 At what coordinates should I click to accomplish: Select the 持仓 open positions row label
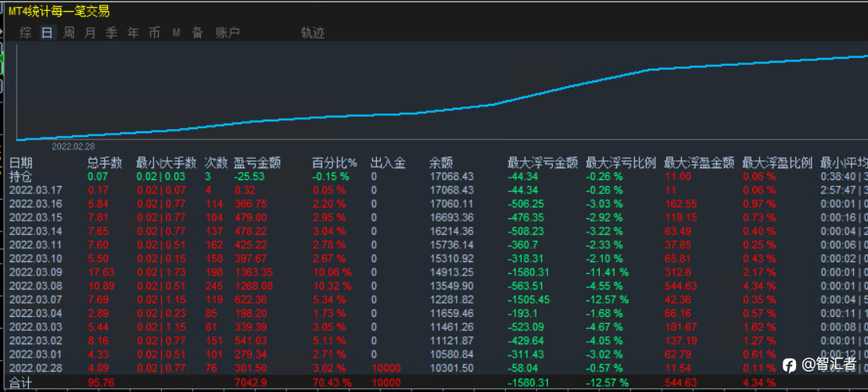pos(21,176)
